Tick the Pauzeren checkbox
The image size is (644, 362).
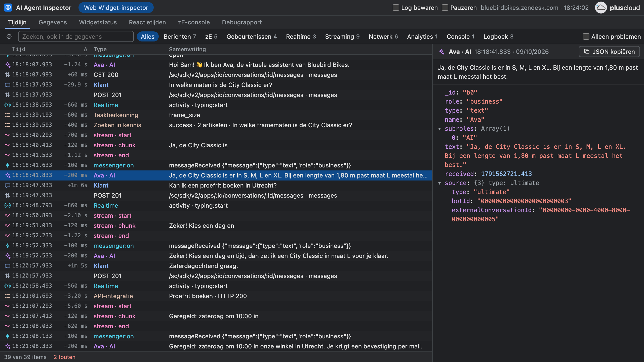pyautogui.click(x=445, y=8)
